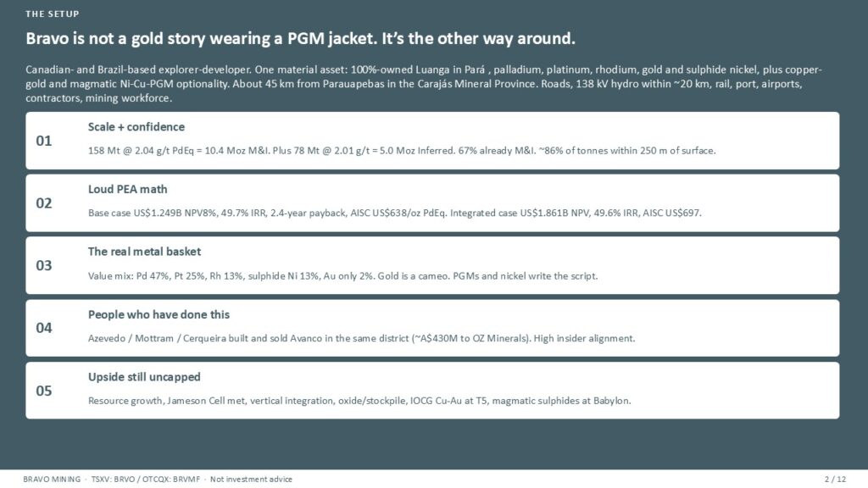The width and height of the screenshot is (868, 488).
Task: Select the Value mix percentages line
Action: [342, 275]
